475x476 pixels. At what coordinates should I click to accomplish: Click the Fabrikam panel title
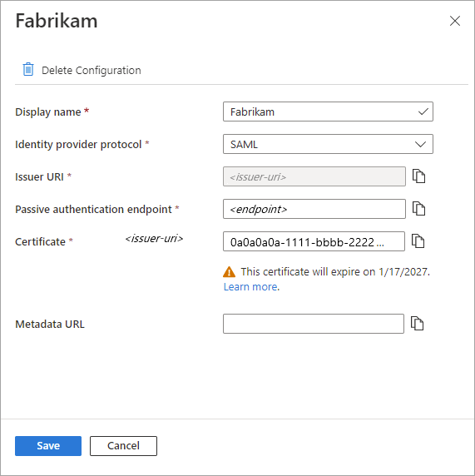[57, 21]
